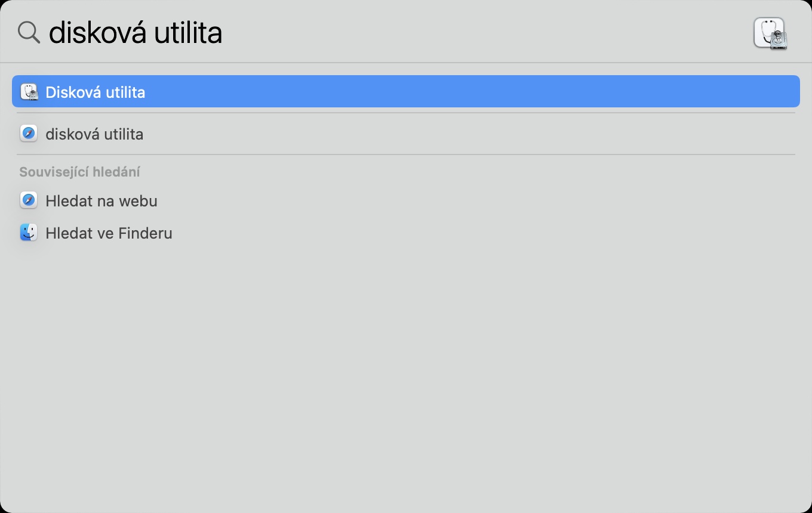
Task: Click the large Disk Utility preview icon
Action: click(770, 33)
